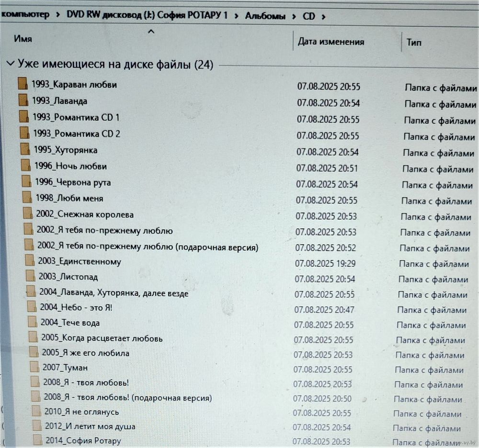
Task: Select folder name 1996_Червона рута
Action: tap(73, 182)
